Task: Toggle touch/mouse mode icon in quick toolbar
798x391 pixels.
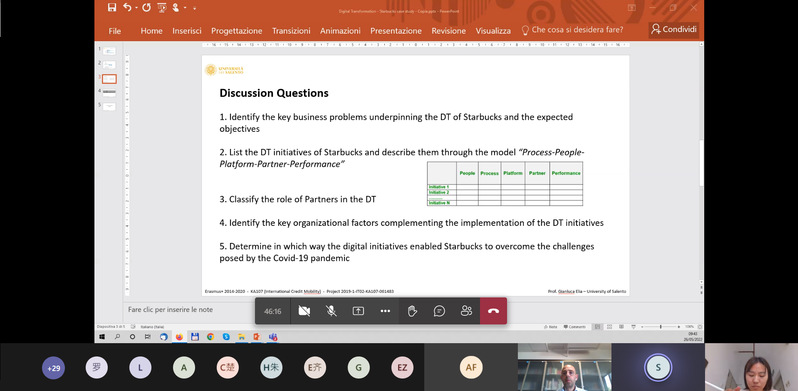Action: 176,7
